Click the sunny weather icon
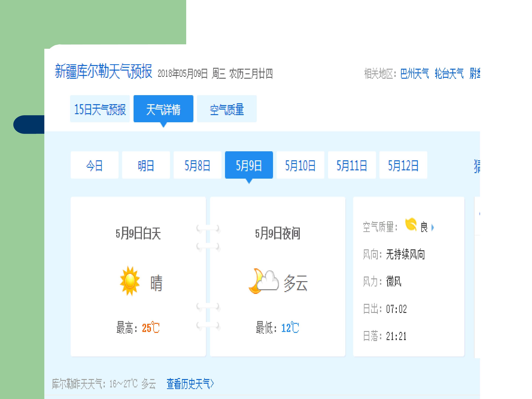 tap(130, 281)
